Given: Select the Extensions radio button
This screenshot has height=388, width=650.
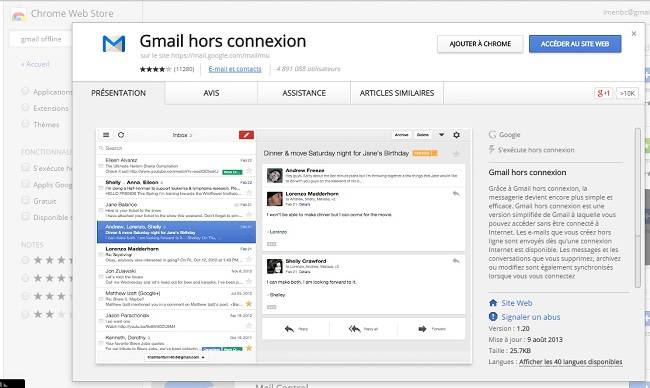Looking at the screenshot, I should tap(25, 108).
